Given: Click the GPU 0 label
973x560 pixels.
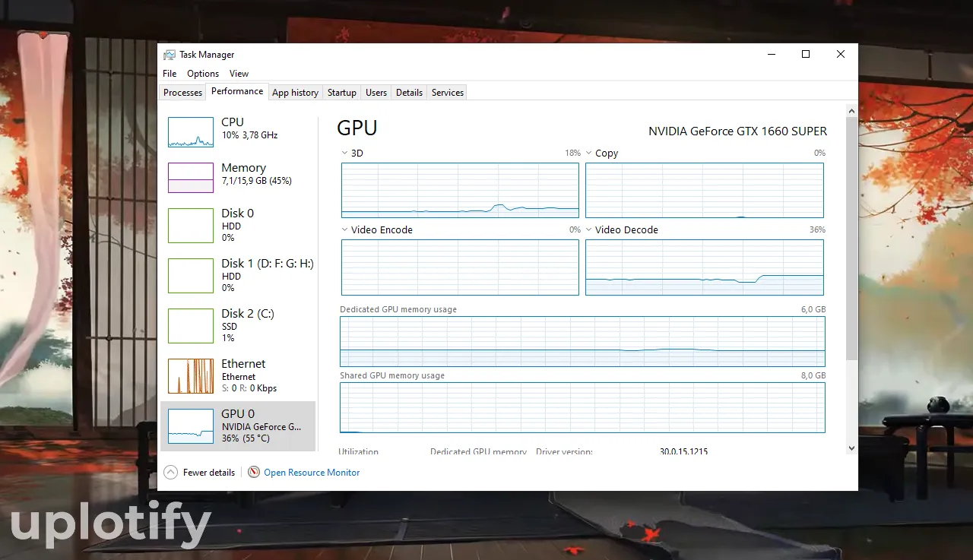Looking at the screenshot, I should pyautogui.click(x=238, y=414).
